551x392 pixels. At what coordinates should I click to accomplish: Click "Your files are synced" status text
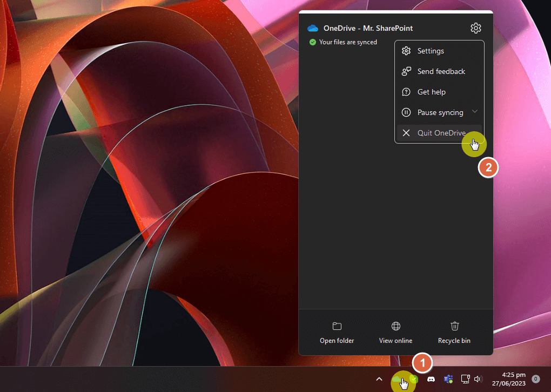click(348, 42)
